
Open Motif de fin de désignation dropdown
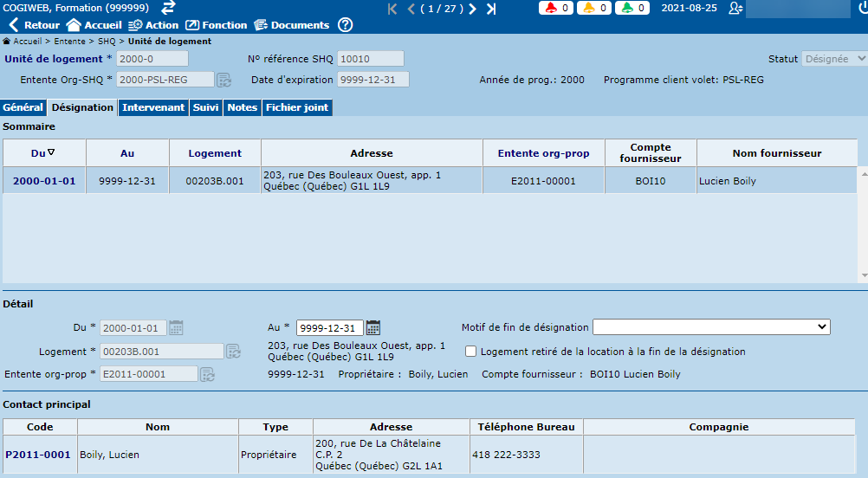click(710, 327)
